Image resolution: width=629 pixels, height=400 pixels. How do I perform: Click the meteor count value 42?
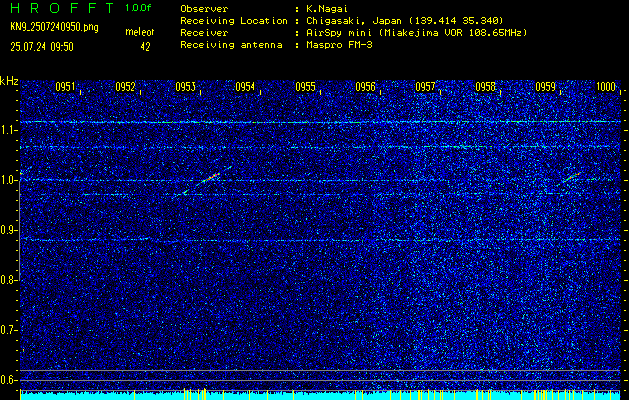[x=145, y=47]
